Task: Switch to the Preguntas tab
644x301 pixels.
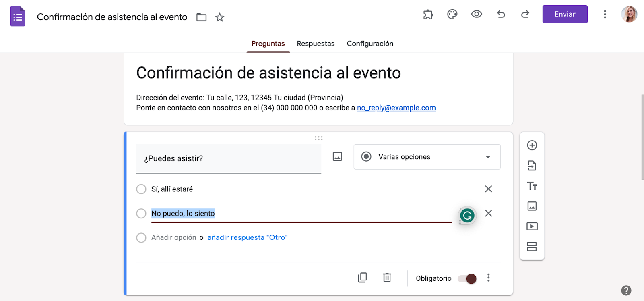Action: 268,44
